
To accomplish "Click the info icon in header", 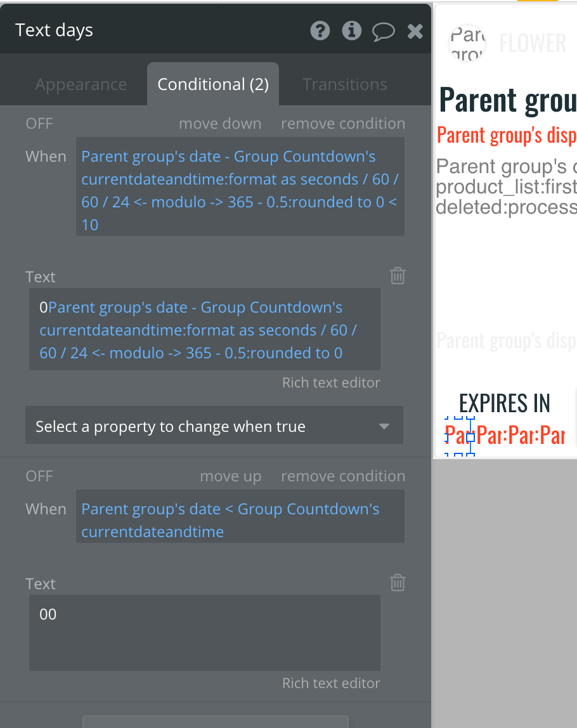I will pyautogui.click(x=351, y=30).
